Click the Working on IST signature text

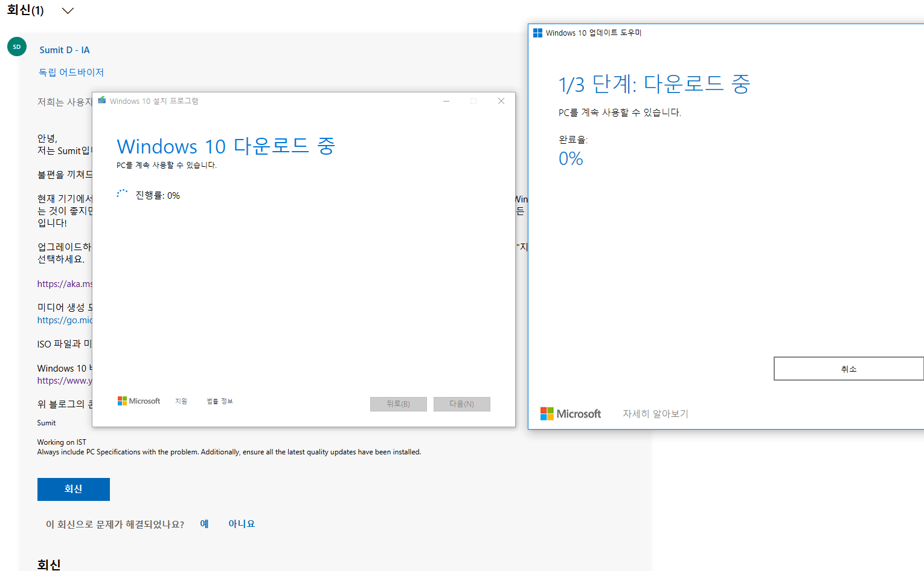tap(62, 442)
